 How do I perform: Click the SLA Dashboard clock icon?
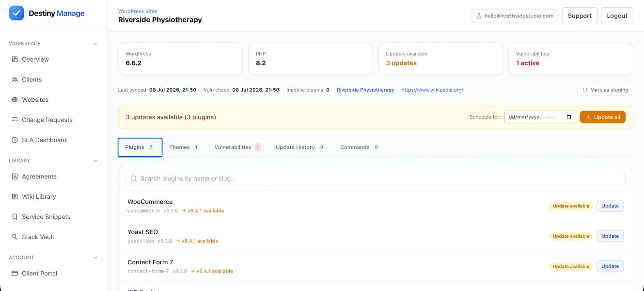(15, 140)
